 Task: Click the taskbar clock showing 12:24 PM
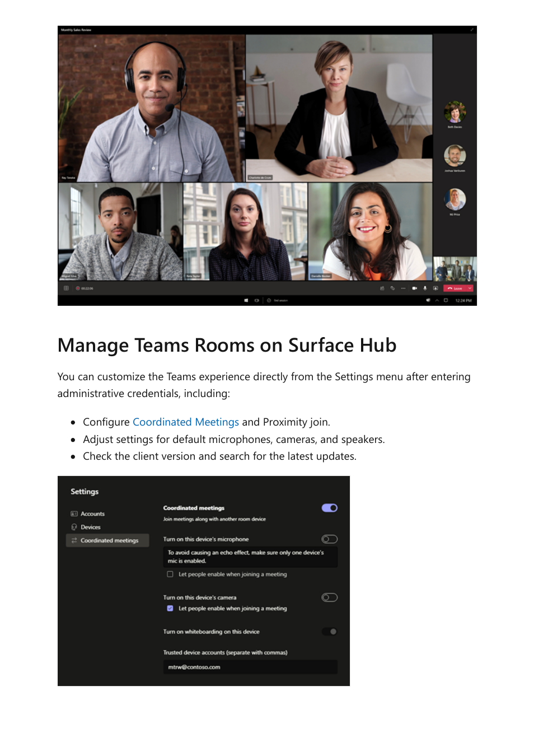(x=463, y=301)
